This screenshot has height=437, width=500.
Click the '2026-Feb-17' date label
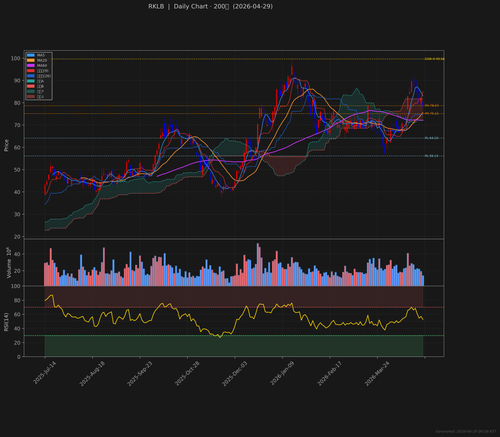(x=330, y=374)
